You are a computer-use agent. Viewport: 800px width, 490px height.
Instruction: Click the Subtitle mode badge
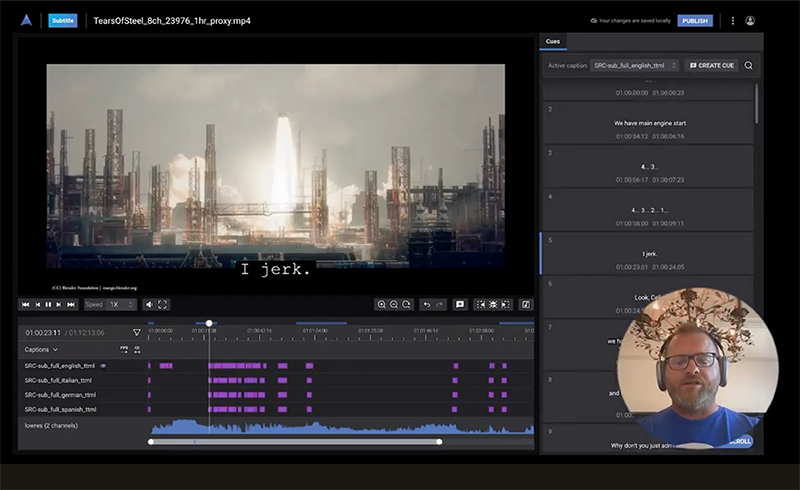(x=63, y=20)
